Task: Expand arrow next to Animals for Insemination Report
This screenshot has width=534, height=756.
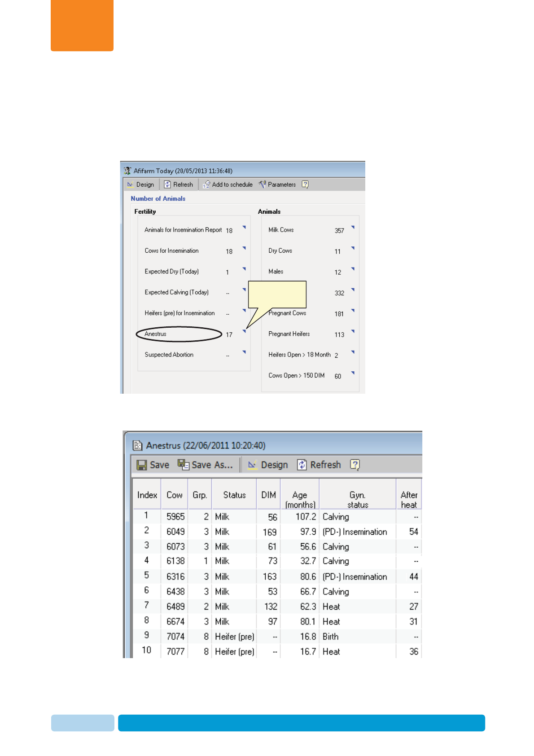Action: [244, 227]
